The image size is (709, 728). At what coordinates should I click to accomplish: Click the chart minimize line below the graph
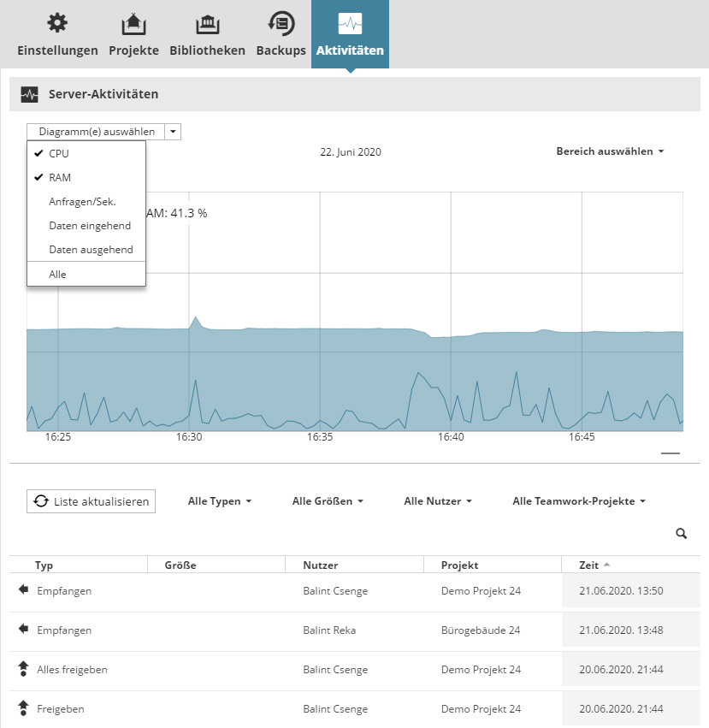pos(670,453)
